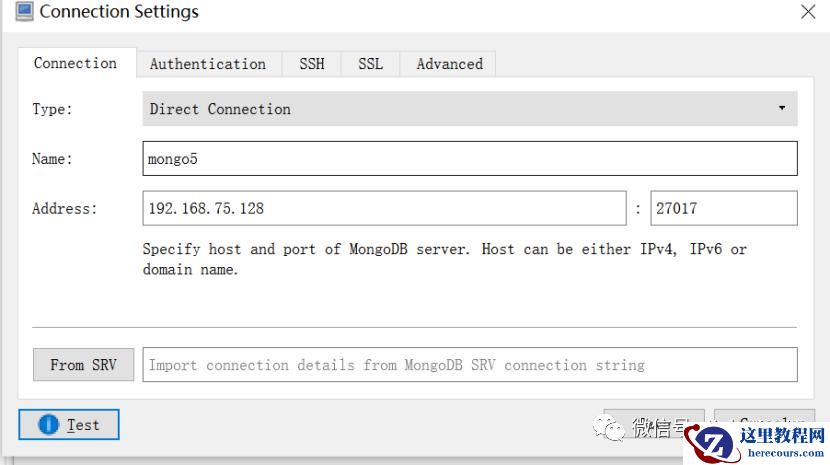This screenshot has height=465, width=830.
Task: Expand the Type dropdown showing Direct Connection
Action: [x=470, y=109]
